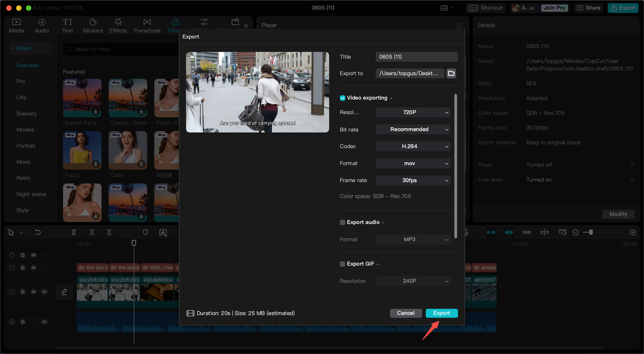Open the Codec H.264 dropdown

pyautogui.click(x=413, y=147)
